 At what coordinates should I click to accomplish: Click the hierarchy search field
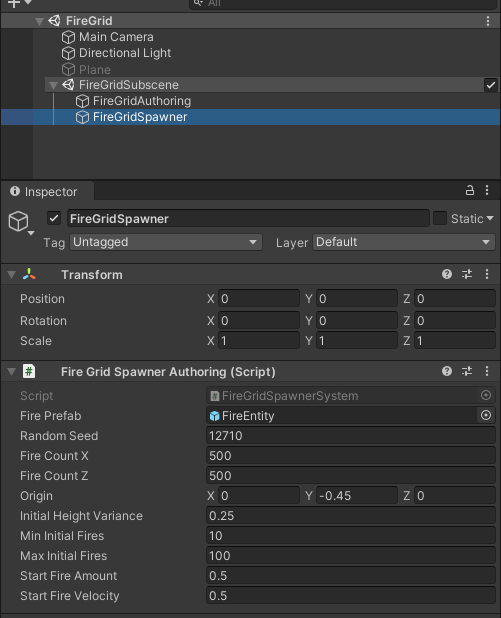click(343, 4)
